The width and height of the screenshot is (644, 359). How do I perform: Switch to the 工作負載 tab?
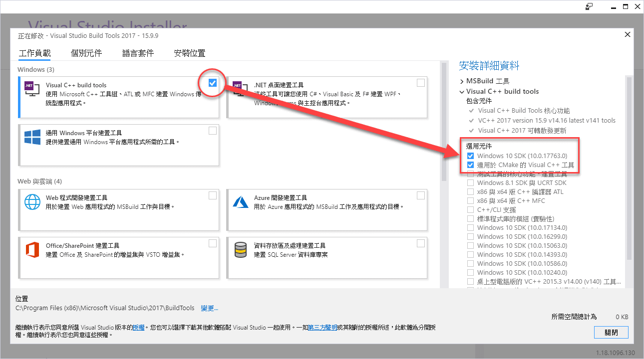[34, 53]
